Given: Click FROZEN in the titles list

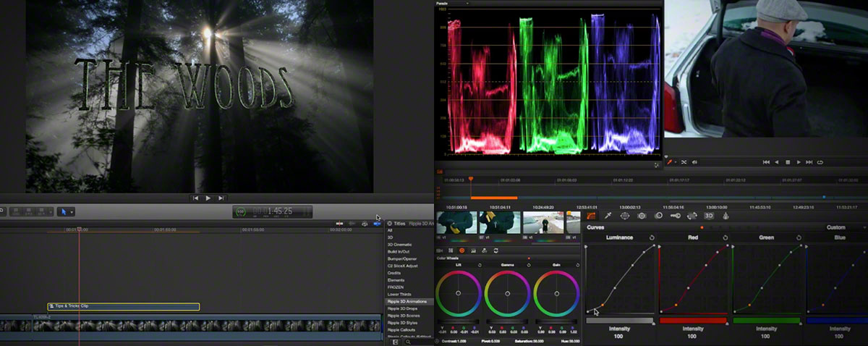Looking at the screenshot, I should (396, 287).
